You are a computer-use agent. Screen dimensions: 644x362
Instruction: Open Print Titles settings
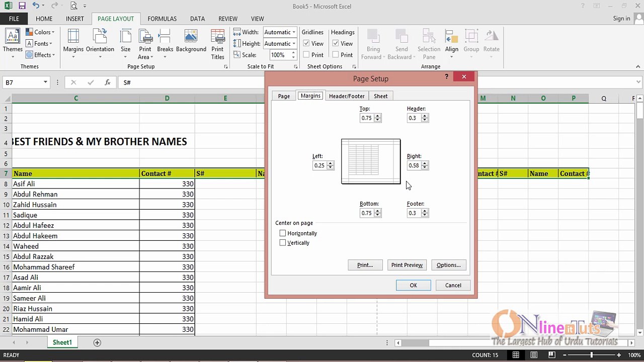(x=217, y=44)
